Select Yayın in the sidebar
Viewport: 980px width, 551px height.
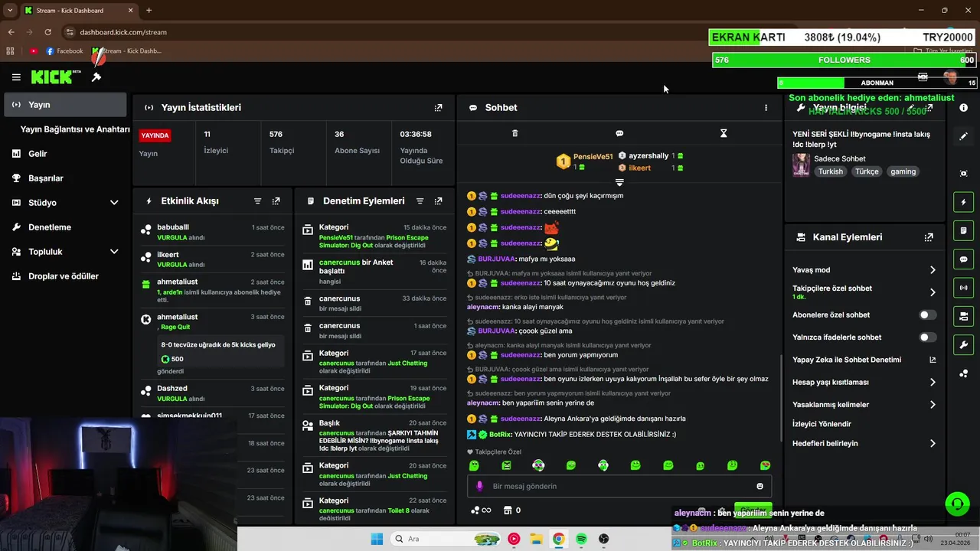(64, 105)
